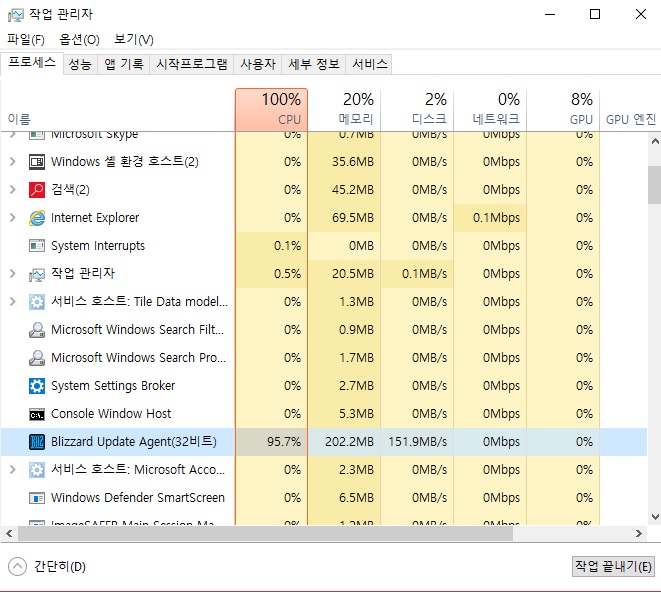
Task: Click the 151.9MB/s disk value
Action: pyautogui.click(x=417, y=441)
